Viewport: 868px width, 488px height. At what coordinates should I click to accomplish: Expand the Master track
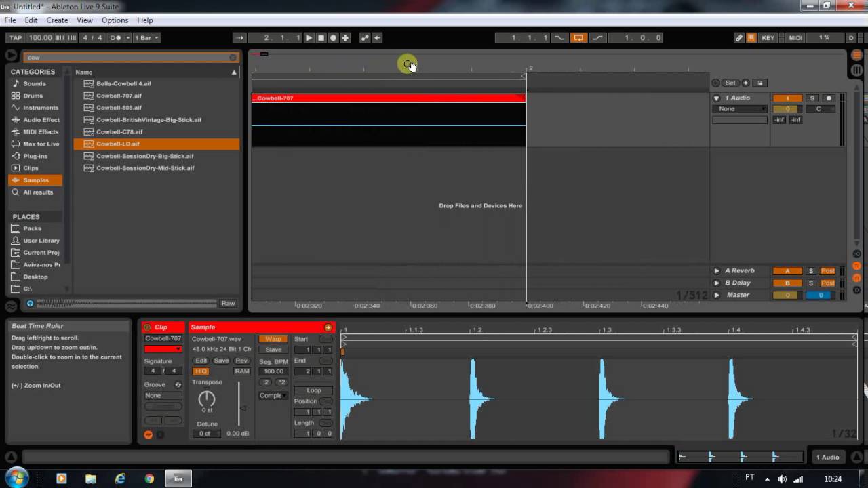click(717, 296)
